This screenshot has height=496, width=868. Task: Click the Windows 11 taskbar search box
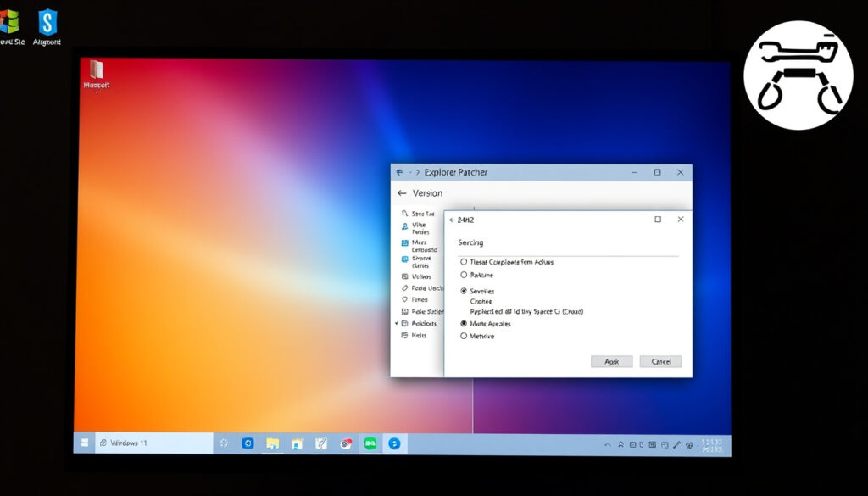point(154,443)
